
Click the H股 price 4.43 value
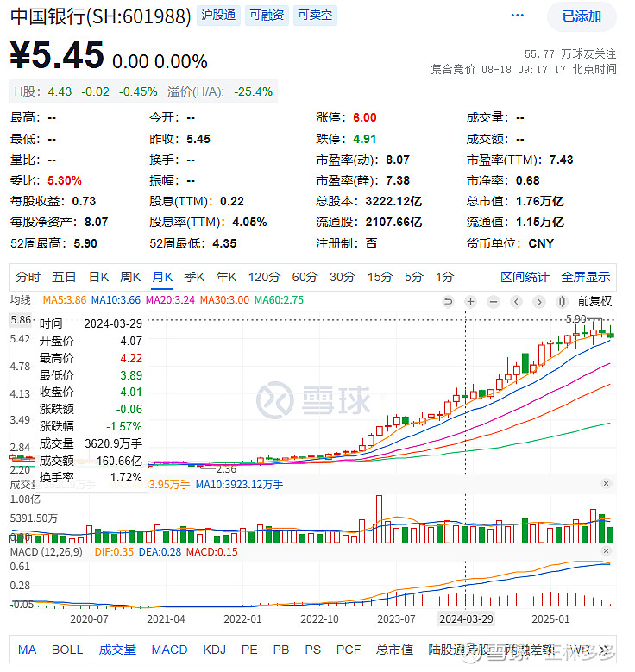click(60, 91)
